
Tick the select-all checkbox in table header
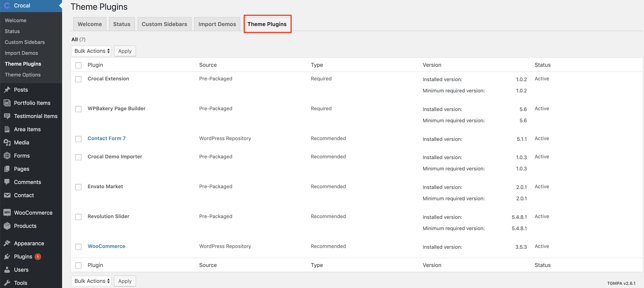tap(78, 65)
